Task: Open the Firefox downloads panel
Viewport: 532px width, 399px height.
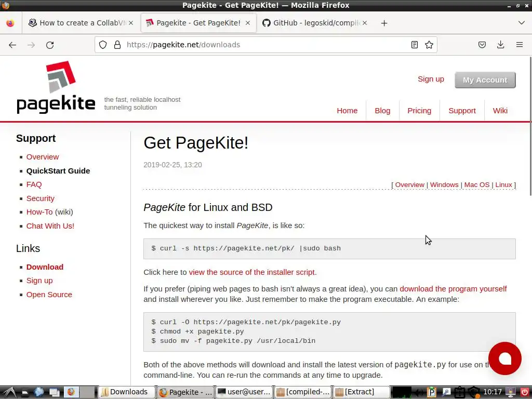Action: [500, 45]
